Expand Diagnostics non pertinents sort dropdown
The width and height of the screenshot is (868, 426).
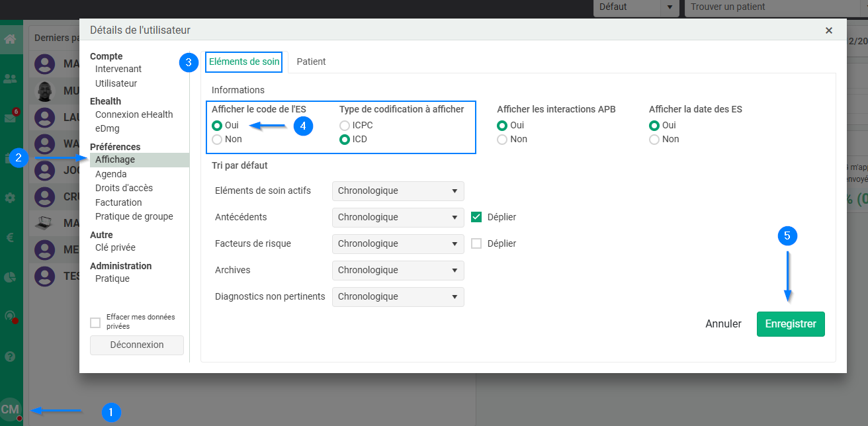coord(398,297)
